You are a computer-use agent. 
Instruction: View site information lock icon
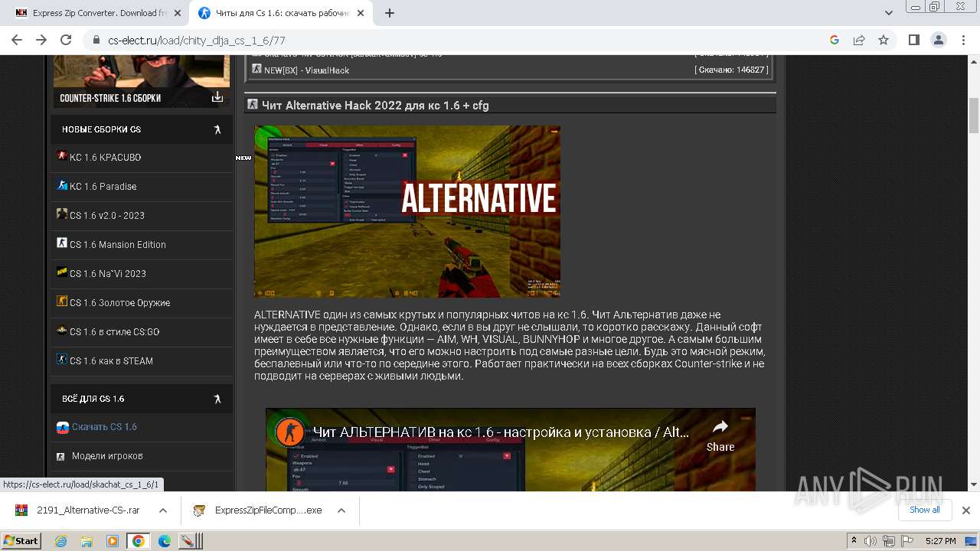coord(96,41)
